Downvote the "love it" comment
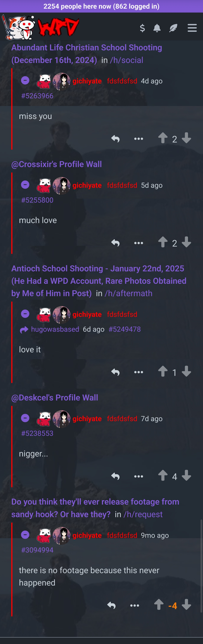Screen dimensions: 203x644 pos(186,371)
